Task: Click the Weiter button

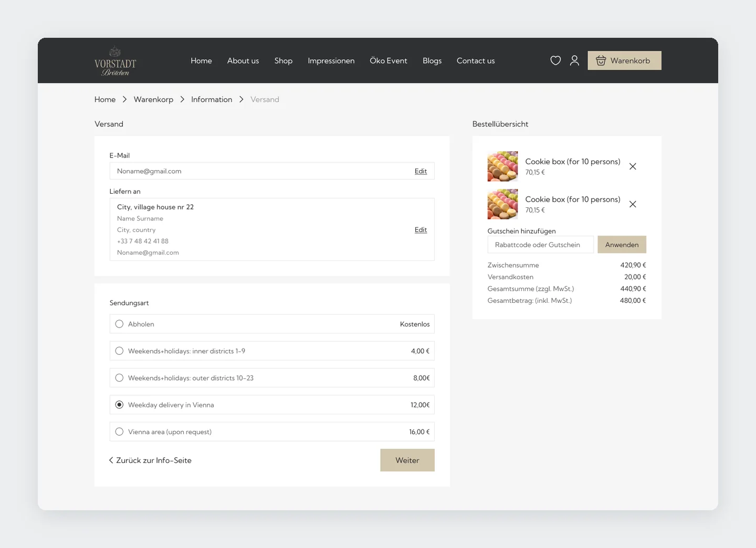Action: point(407,460)
